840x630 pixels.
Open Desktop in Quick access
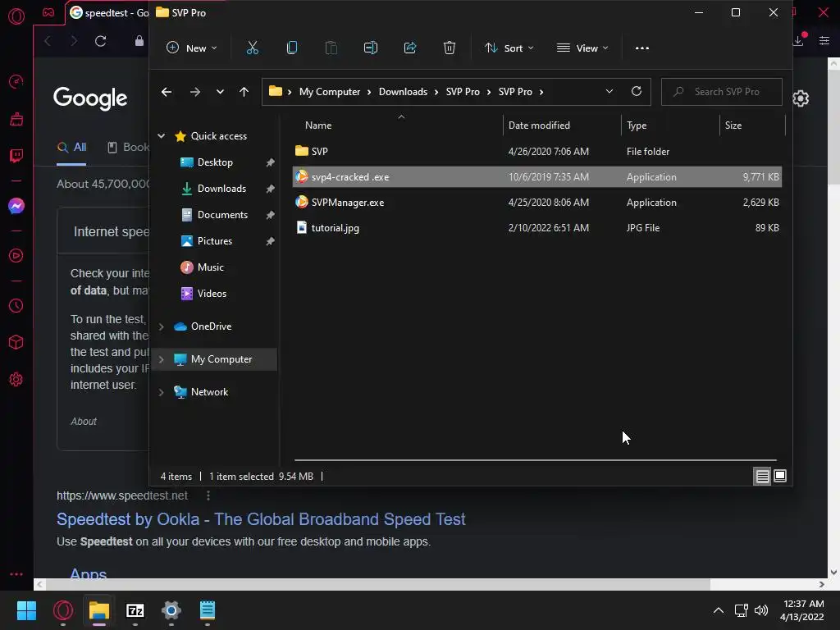215,162
